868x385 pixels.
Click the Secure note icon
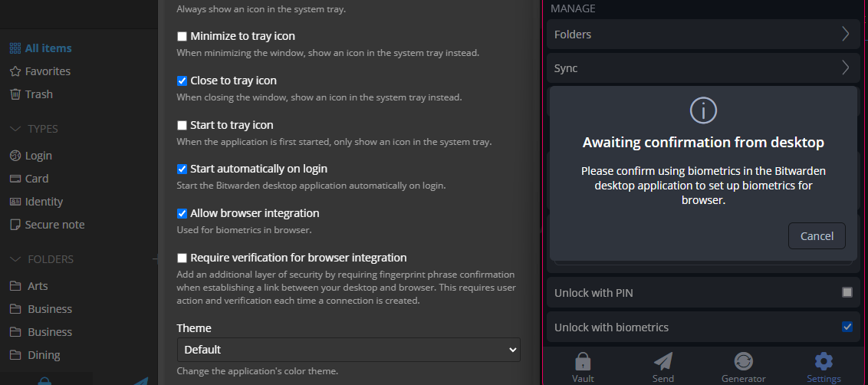coord(15,225)
